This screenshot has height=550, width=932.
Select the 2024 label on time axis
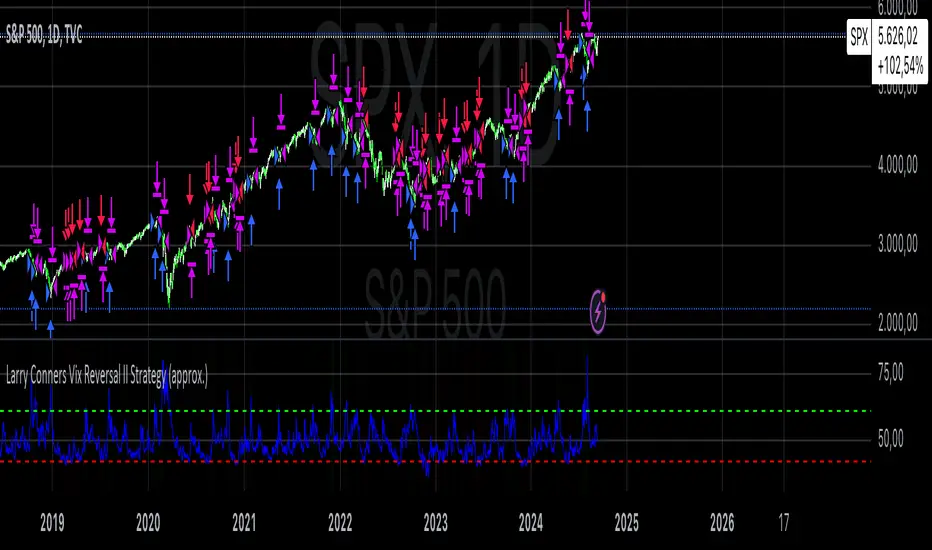click(531, 523)
